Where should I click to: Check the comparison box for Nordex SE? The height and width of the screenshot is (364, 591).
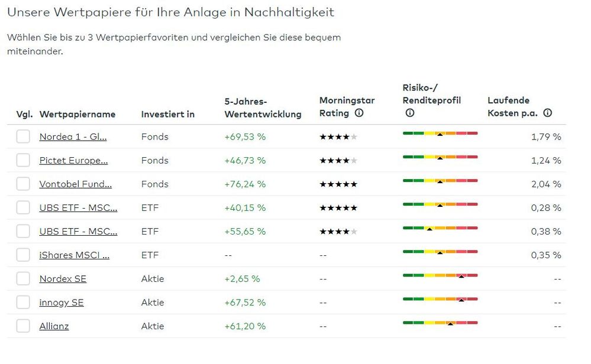[x=23, y=278]
